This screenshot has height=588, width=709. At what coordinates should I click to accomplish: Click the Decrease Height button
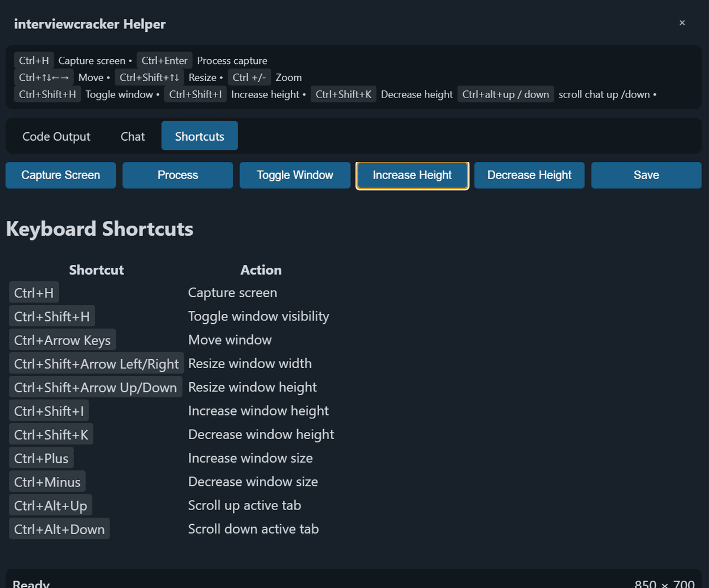pyautogui.click(x=529, y=176)
